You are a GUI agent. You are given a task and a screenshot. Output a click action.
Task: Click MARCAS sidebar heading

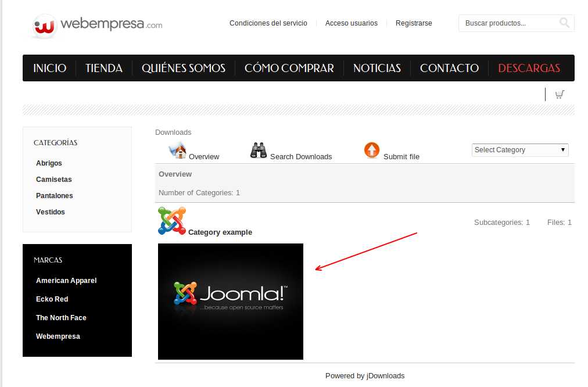point(48,260)
